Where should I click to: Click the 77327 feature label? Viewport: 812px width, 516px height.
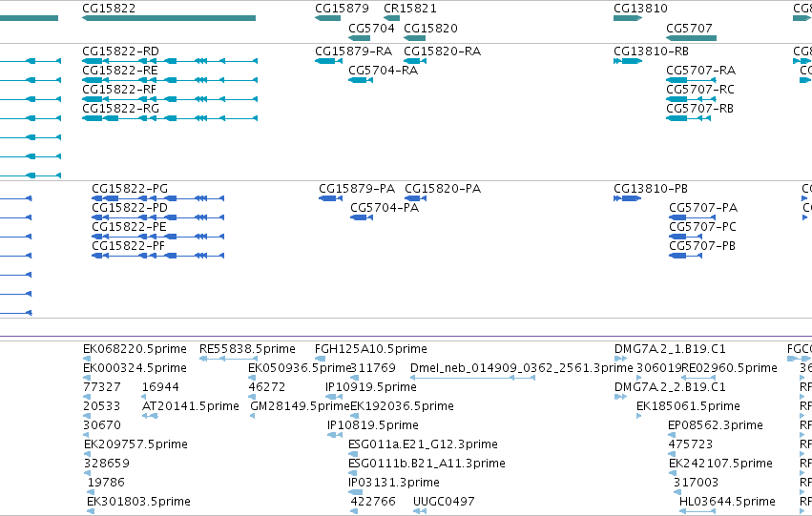click(x=102, y=387)
